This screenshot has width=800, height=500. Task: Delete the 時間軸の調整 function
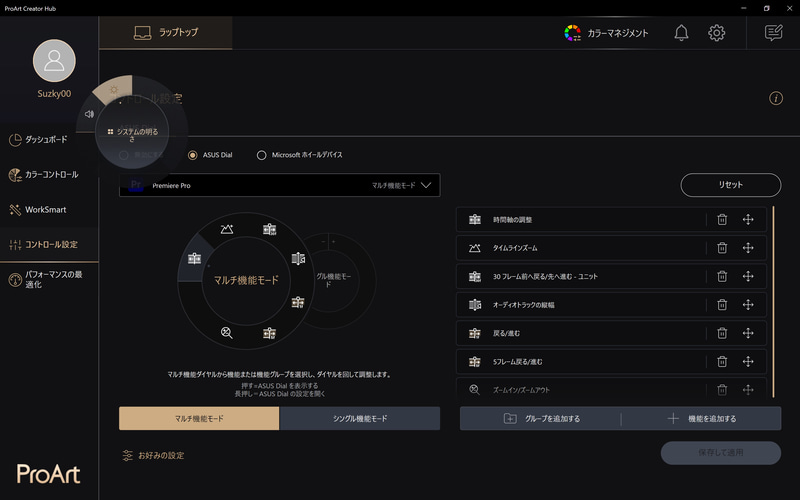click(x=722, y=219)
